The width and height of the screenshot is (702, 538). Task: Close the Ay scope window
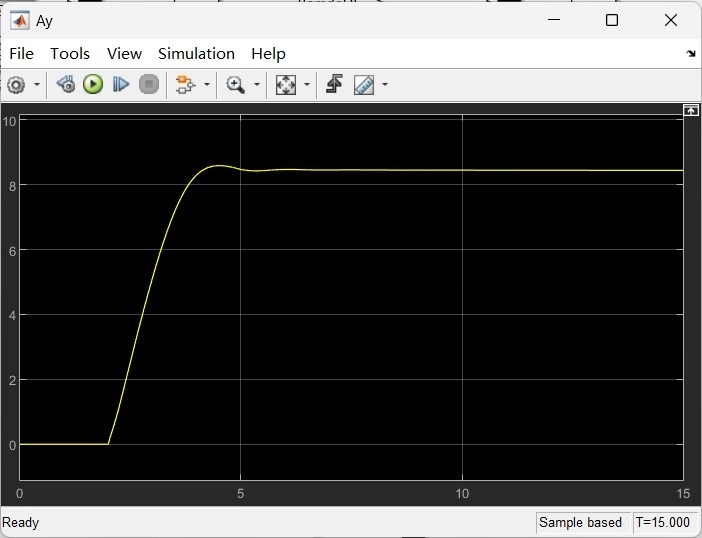click(671, 20)
